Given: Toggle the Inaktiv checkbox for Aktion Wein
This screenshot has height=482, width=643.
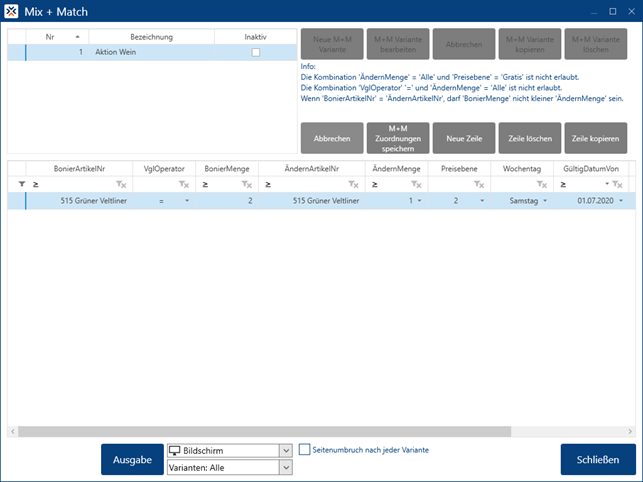Looking at the screenshot, I should point(256,52).
